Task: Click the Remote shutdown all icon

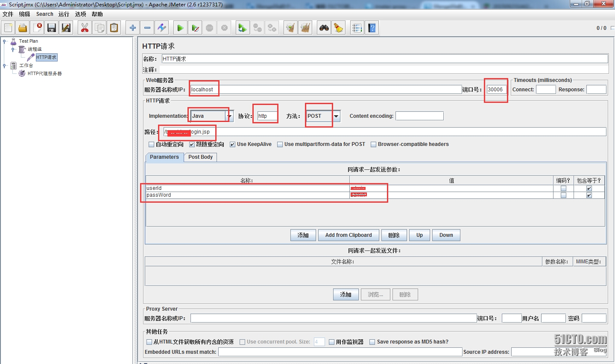Action: click(x=272, y=28)
